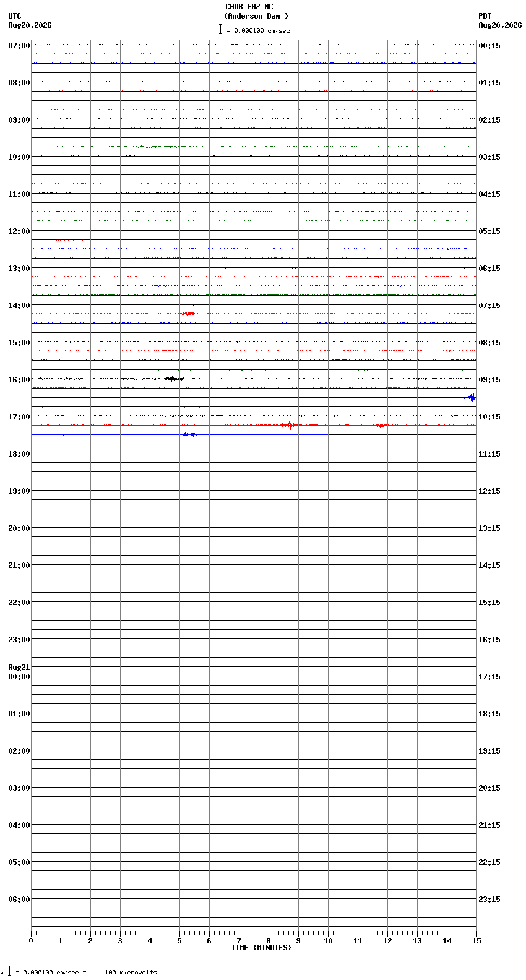Click the station title 'CADB EHZ NC'
This screenshot has width=526, height=980.
point(249,7)
